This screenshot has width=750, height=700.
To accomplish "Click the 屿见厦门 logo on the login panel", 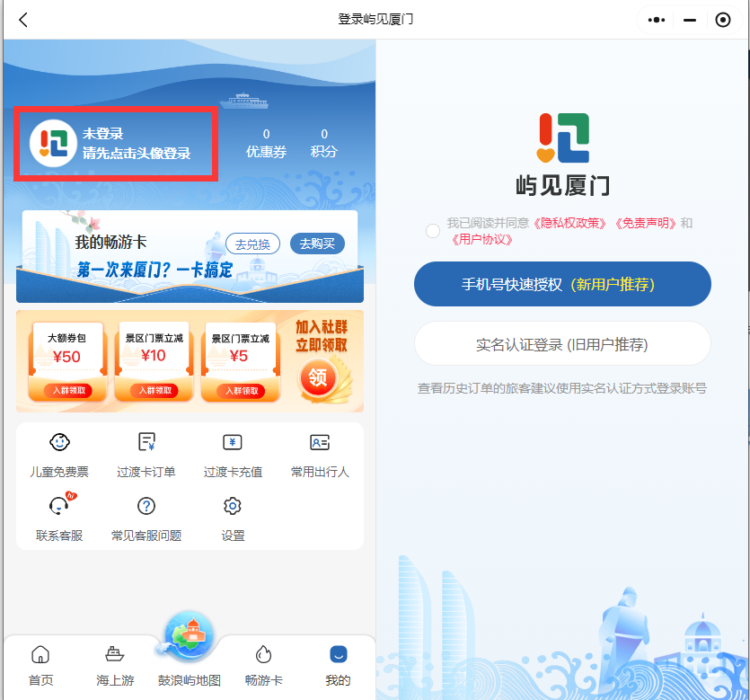I will 562,137.
